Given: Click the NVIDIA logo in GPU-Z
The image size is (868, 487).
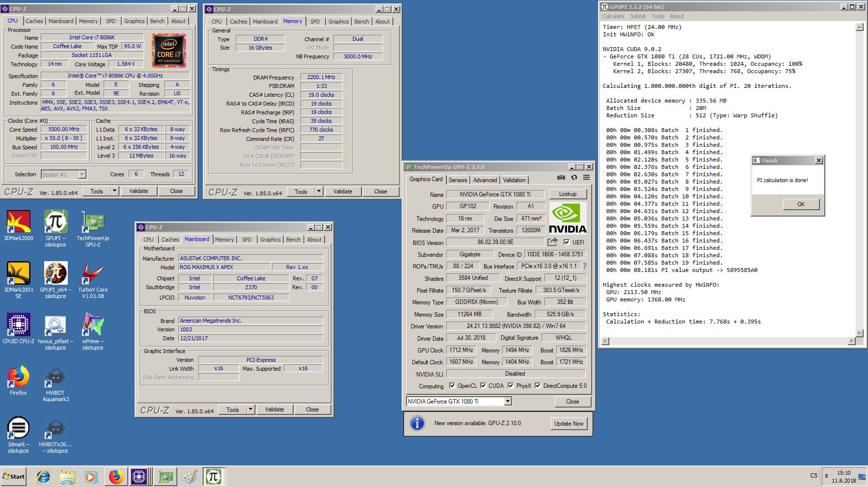Looking at the screenshot, I should pos(568,218).
